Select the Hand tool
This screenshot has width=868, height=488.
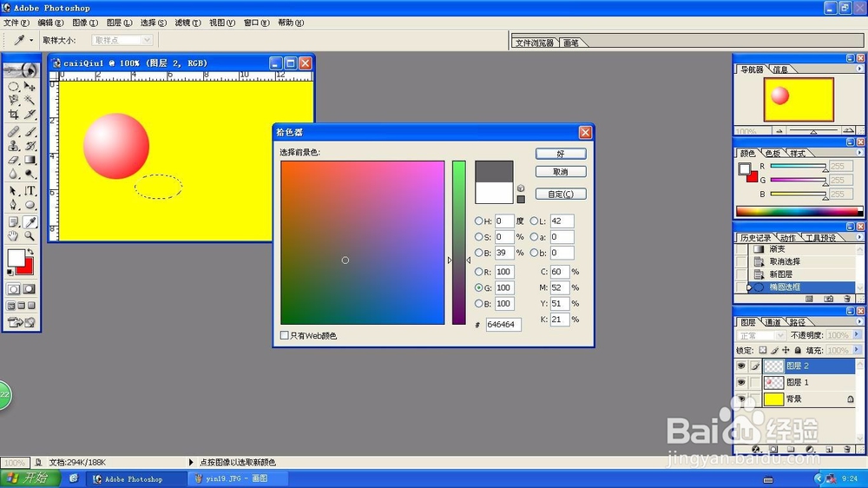click(x=13, y=236)
